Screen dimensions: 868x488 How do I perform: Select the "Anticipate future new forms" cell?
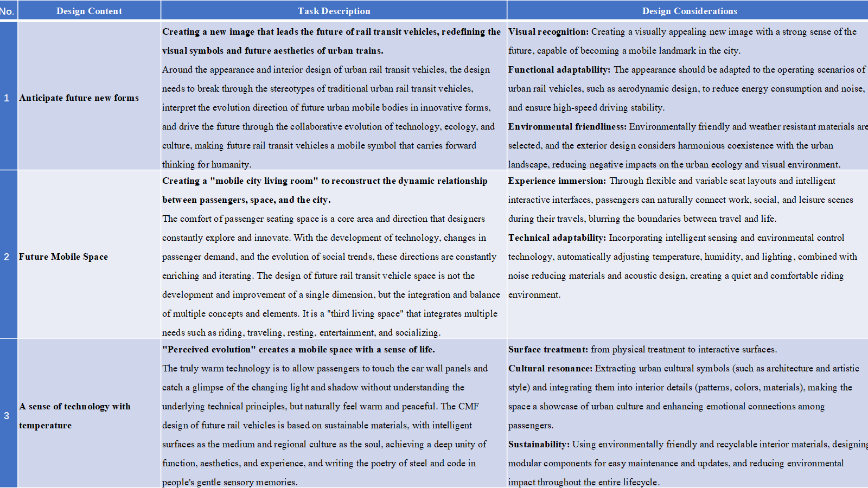(x=79, y=98)
